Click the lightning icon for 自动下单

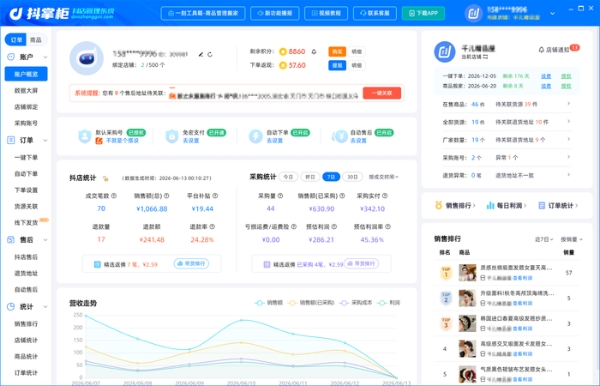coord(255,136)
